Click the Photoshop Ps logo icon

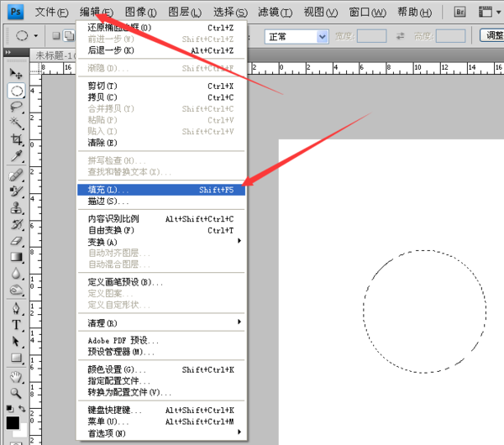[15, 12]
